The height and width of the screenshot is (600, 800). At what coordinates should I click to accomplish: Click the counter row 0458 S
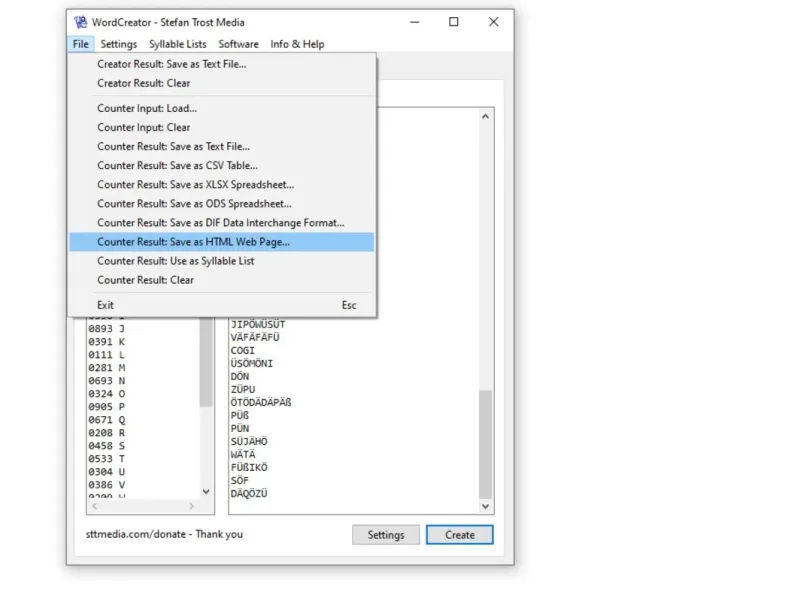pyautogui.click(x=107, y=446)
